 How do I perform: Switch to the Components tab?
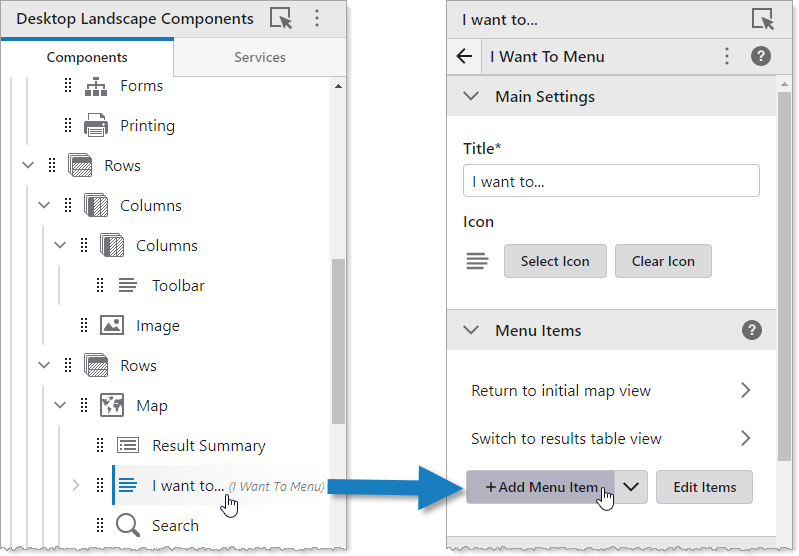tap(87, 57)
